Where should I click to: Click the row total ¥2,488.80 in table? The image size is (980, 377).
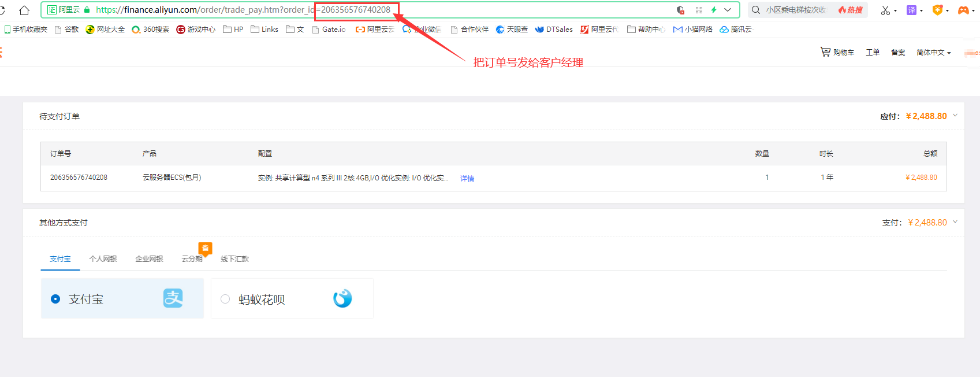[x=921, y=178]
